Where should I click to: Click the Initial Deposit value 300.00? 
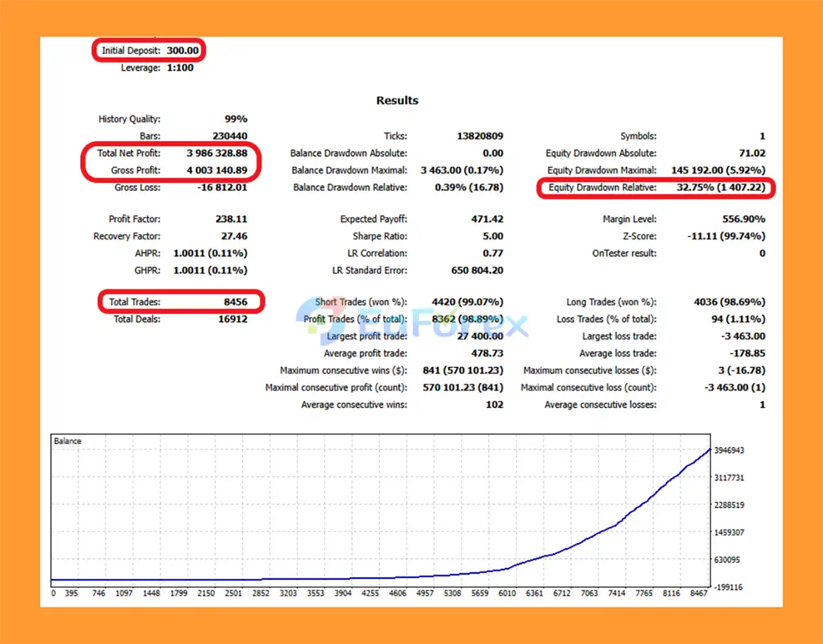click(x=183, y=51)
